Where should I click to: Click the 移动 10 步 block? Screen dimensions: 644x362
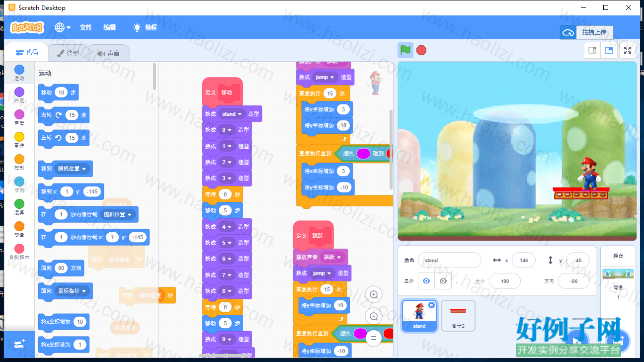(58, 92)
